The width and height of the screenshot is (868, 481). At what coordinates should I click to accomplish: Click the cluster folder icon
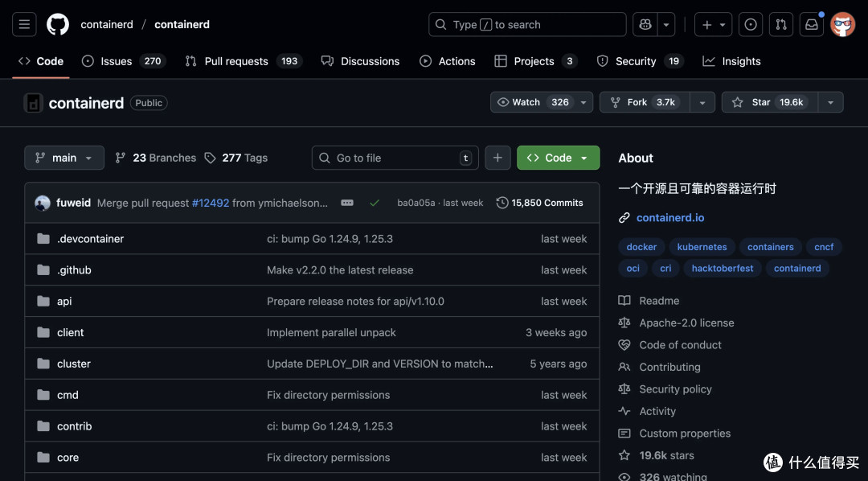[43, 364]
